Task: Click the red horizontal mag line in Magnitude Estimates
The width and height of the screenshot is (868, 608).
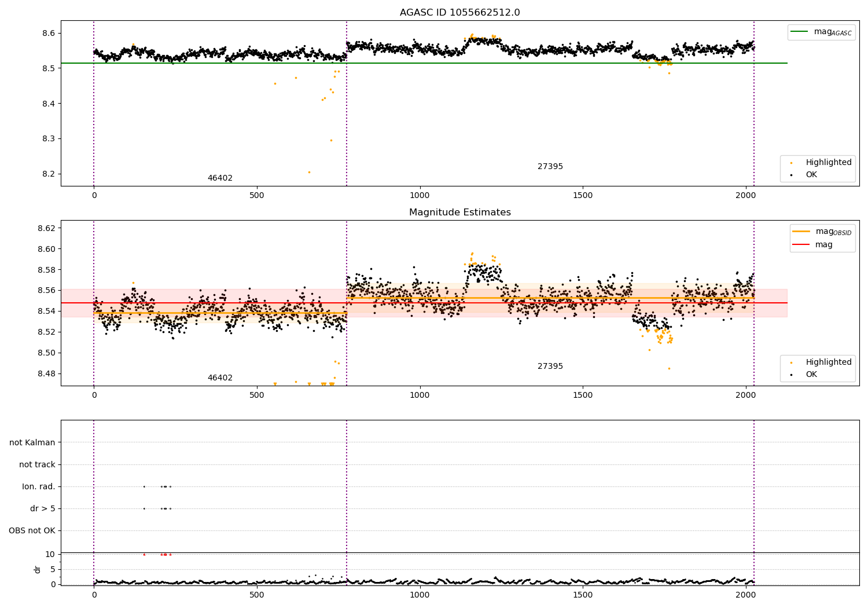Action: [x=424, y=303]
